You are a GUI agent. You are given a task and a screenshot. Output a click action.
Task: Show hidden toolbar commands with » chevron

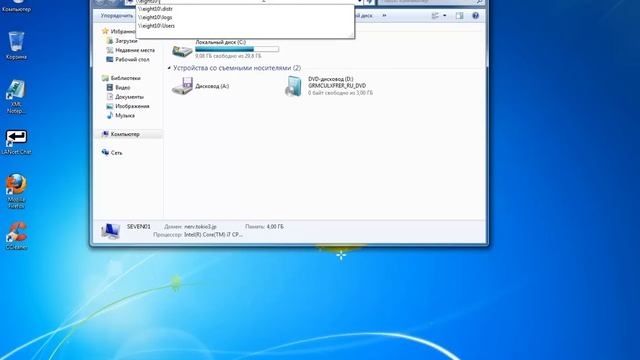click(x=384, y=16)
